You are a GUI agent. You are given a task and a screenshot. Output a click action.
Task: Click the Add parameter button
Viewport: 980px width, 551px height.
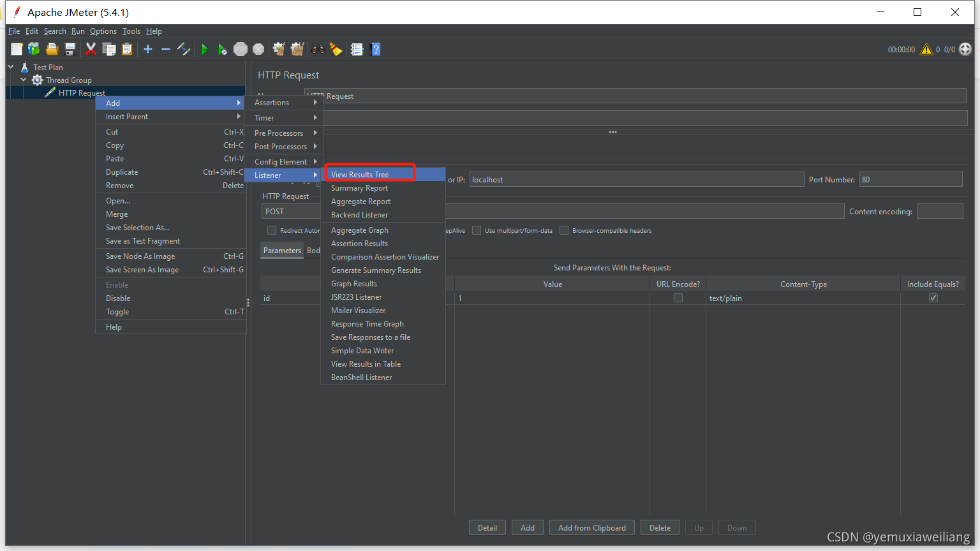pos(528,527)
